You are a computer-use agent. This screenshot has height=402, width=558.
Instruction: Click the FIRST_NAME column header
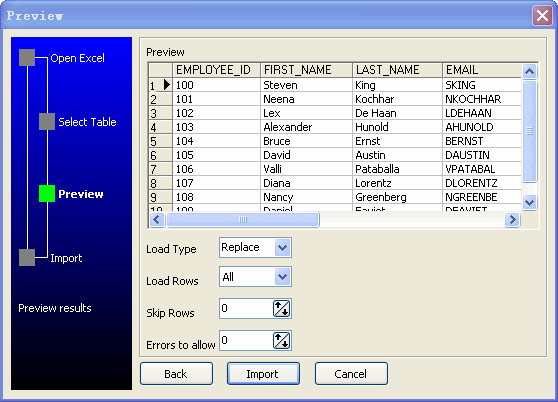click(x=306, y=70)
